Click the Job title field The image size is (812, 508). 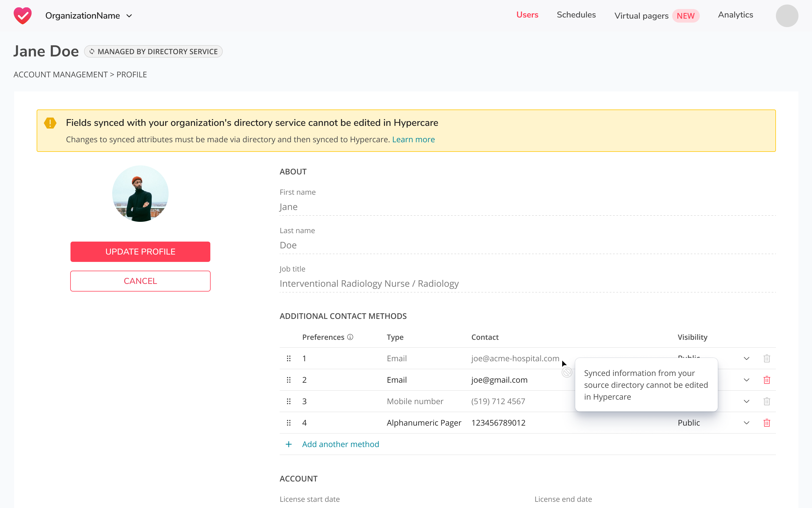pos(528,284)
